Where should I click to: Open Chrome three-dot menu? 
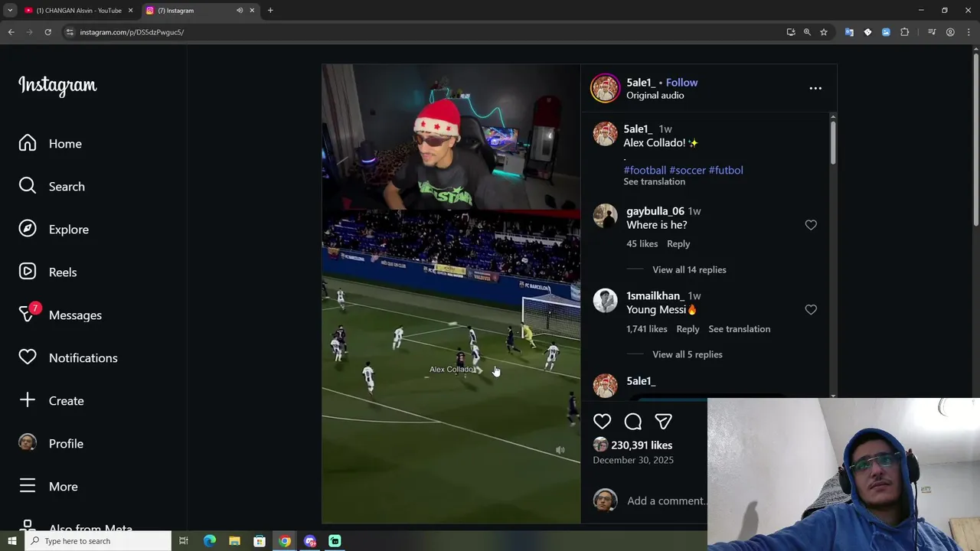click(969, 32)
